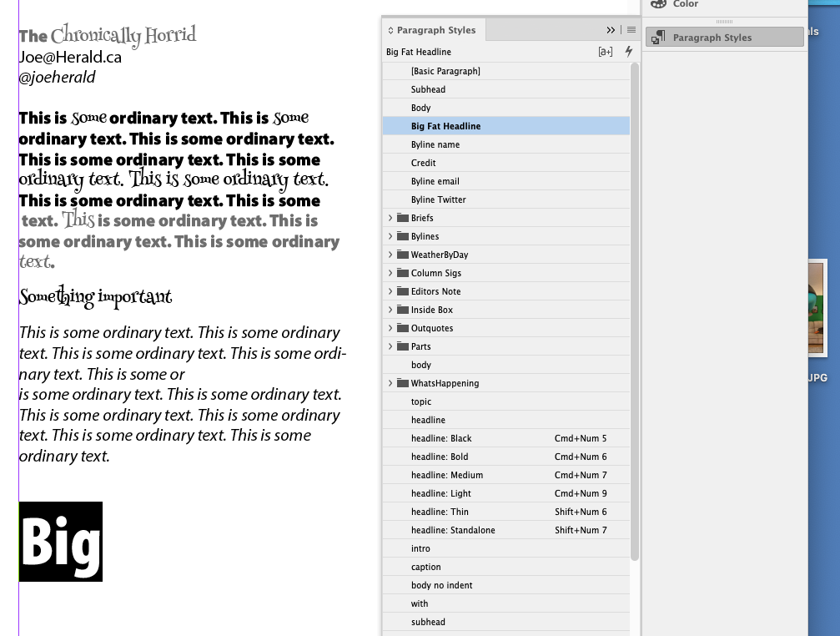Click the Inside Box folder icon
This screenshot has height=636, width=840.
pos(403,310)
